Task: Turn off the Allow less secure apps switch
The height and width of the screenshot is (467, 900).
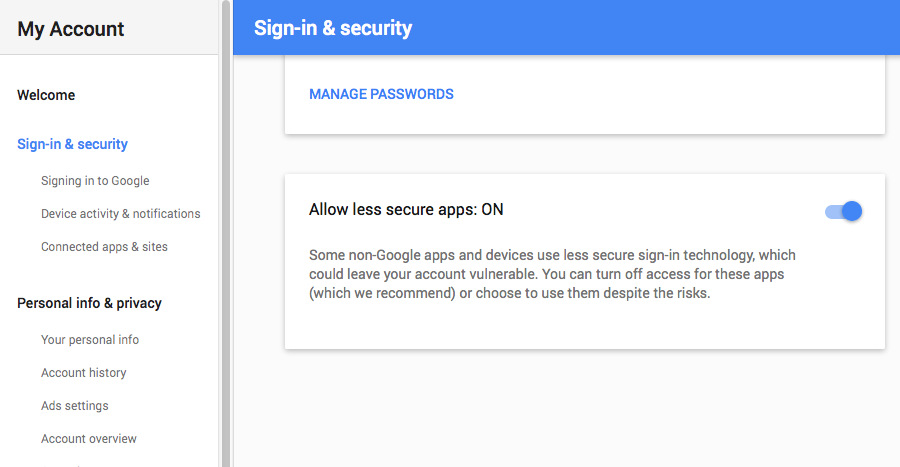Action: 843,211
